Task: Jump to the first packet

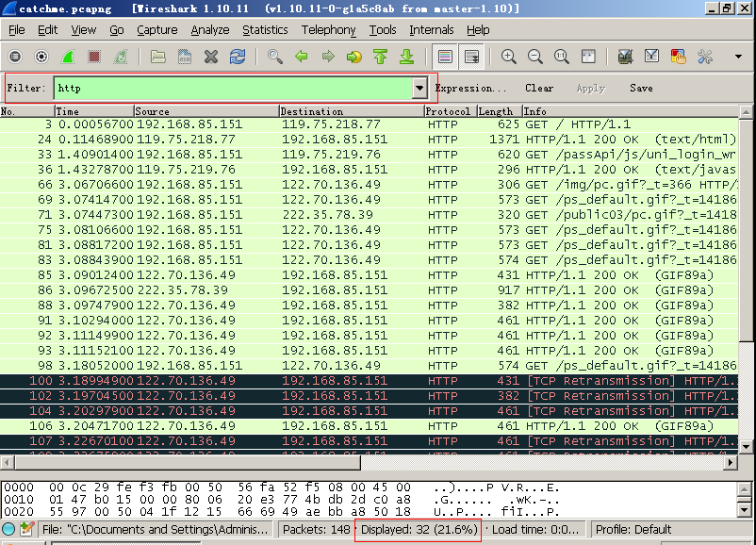Action: click(x=381, y=57)
